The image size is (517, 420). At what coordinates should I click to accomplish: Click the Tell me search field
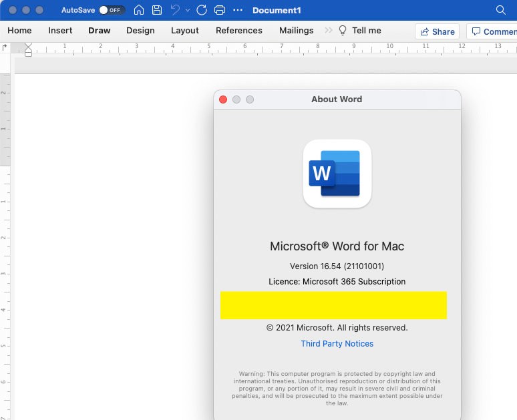[x=366, y=30]
